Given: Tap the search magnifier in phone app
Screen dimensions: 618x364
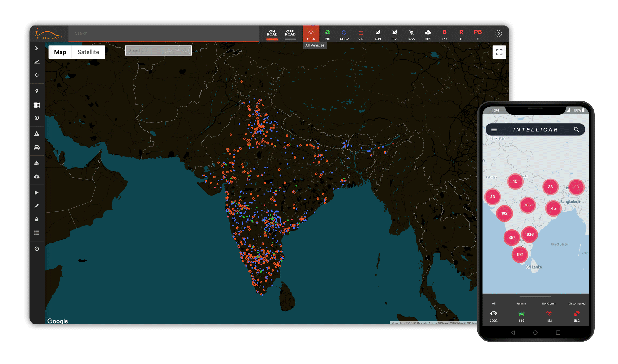Looking at the screenshot, I should click(x=576, y=129).
